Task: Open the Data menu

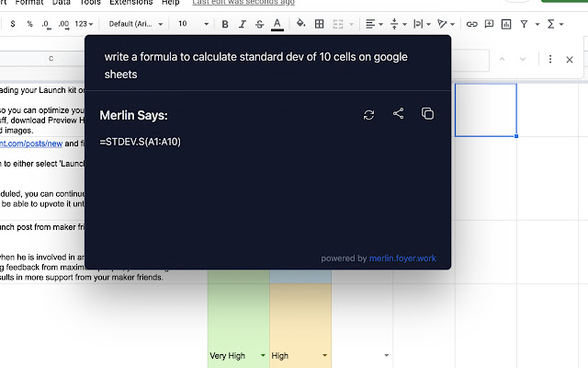Action: point(62,3)
